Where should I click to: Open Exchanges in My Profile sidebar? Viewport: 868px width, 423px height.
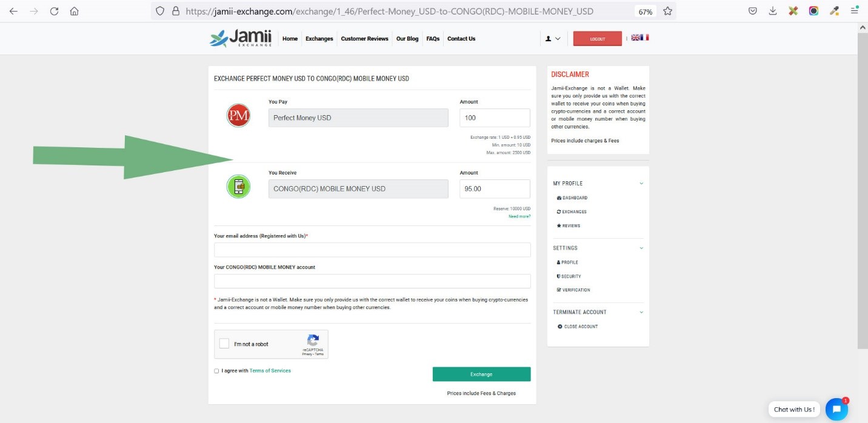point(572,212)
